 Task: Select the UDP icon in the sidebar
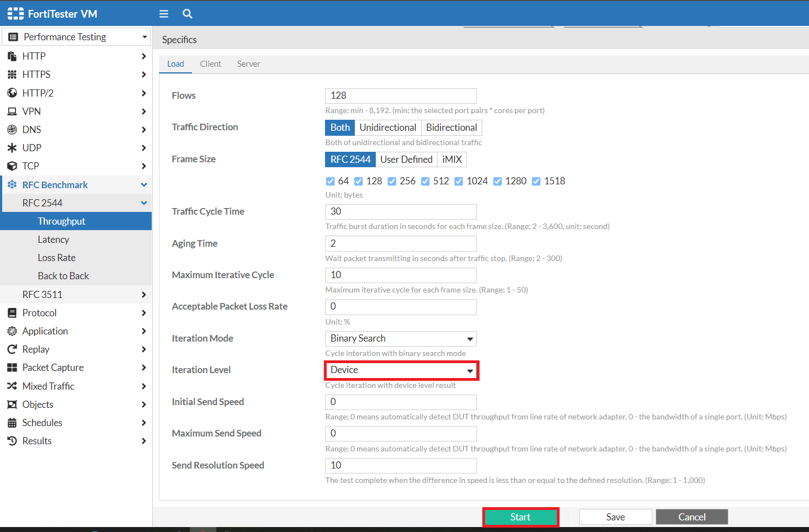pyautogui.click(x=12, y=147)
